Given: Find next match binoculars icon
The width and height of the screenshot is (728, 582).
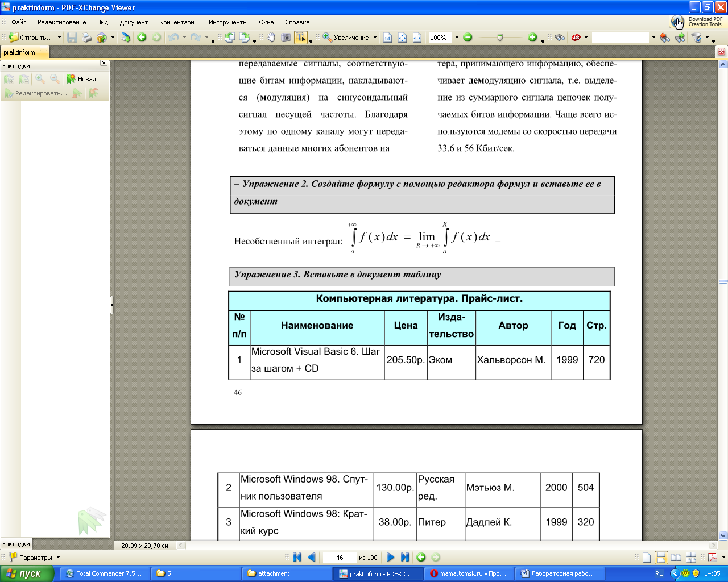Looking at the screenshot, I should [x=680, y=38].
